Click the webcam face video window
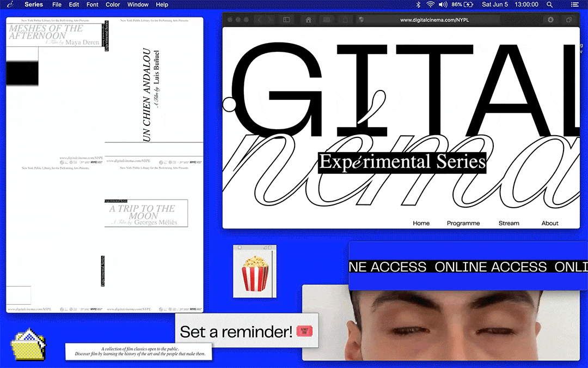588x368 pixels. (x=440, y=326)
